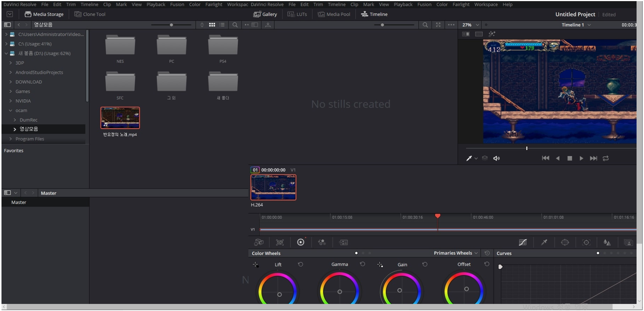Toggle image wipe in viewer

click(466, 34)
